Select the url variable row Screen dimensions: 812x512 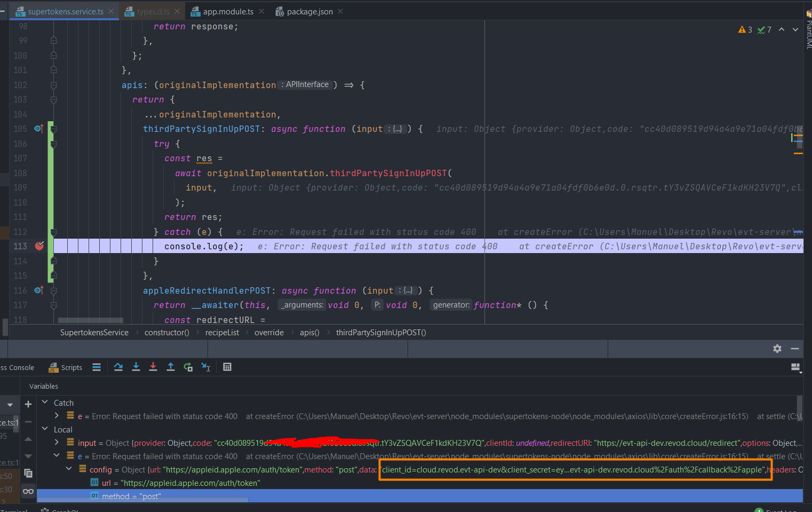(x=420, y=483)
